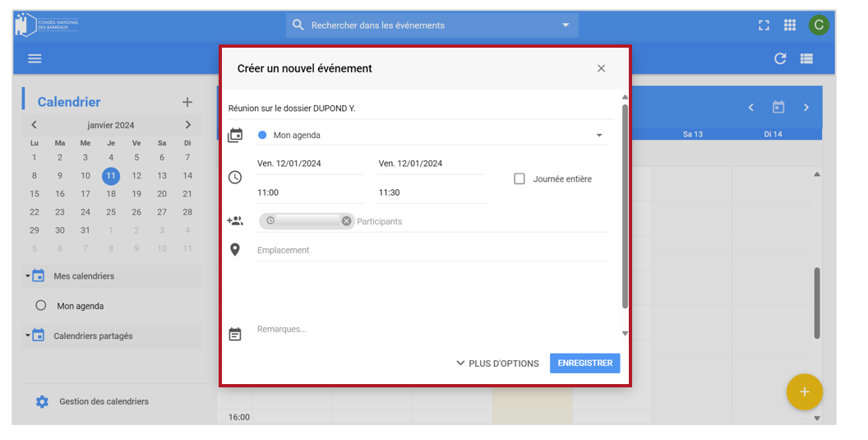The width and height of the screenshot is (868, 440).
Task: Click the Emplacement input field
Action: pos(432,250)
